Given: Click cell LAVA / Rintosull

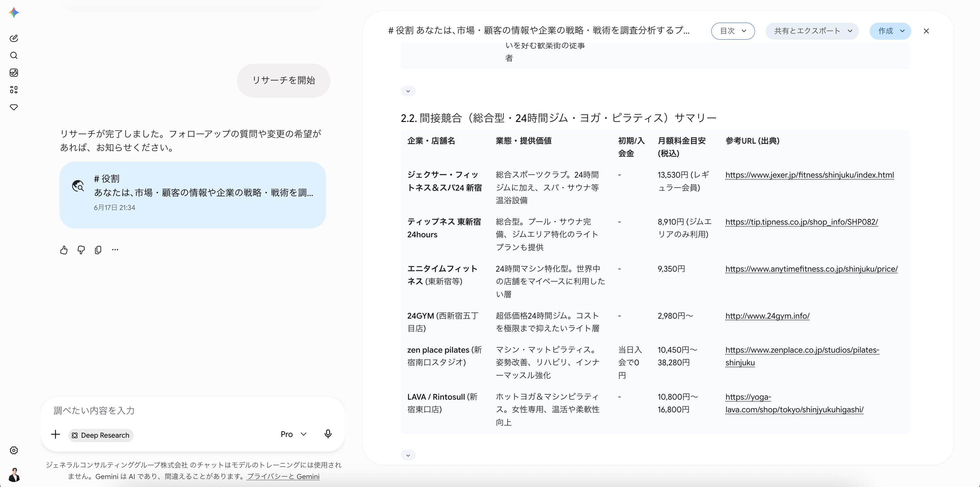Looking at the screenshot, I should click(442, 403).
